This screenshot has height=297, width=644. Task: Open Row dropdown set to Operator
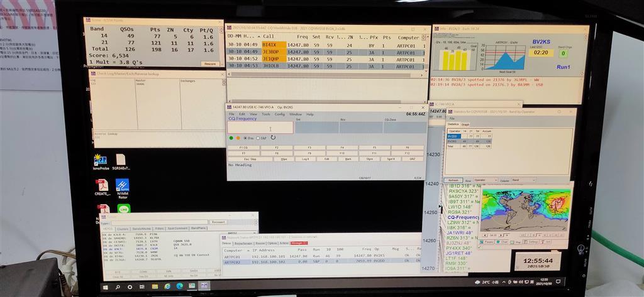pos(486,180)
